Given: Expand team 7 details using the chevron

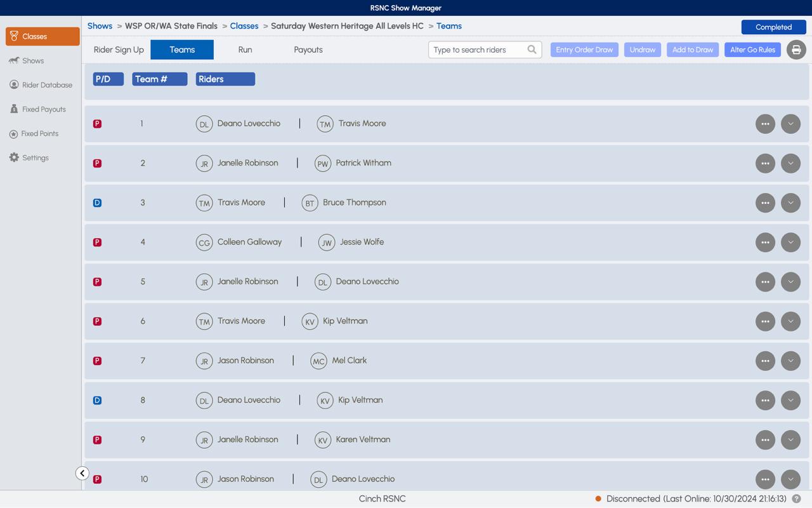Looking at the screenshot, I should (x=790, y=361).
